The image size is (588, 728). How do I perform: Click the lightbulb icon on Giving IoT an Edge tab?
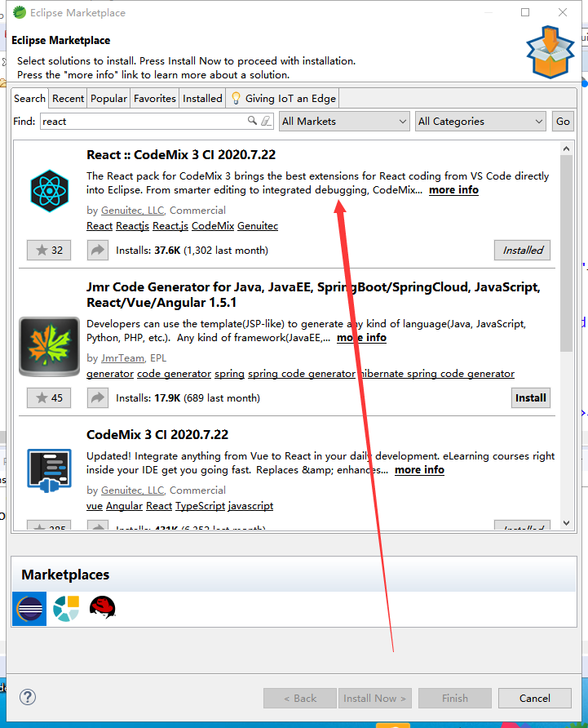click(236, 98)
